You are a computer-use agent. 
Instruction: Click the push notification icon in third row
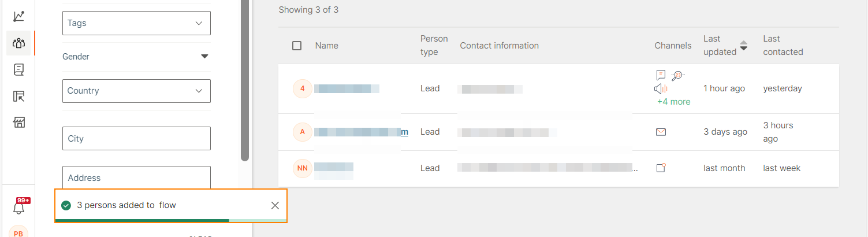[661, 168]
